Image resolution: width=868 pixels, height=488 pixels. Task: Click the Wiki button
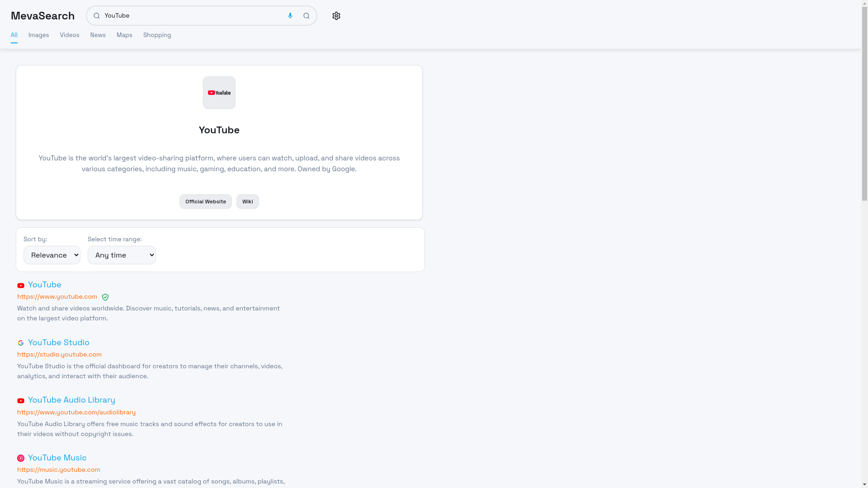(x=248, y=202)
